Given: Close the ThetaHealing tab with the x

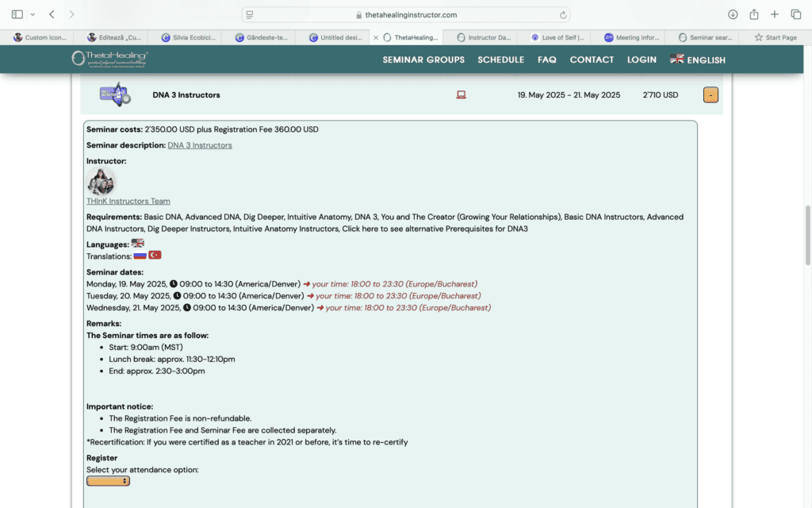Looking at the screenshot, I should pos(376,37).
